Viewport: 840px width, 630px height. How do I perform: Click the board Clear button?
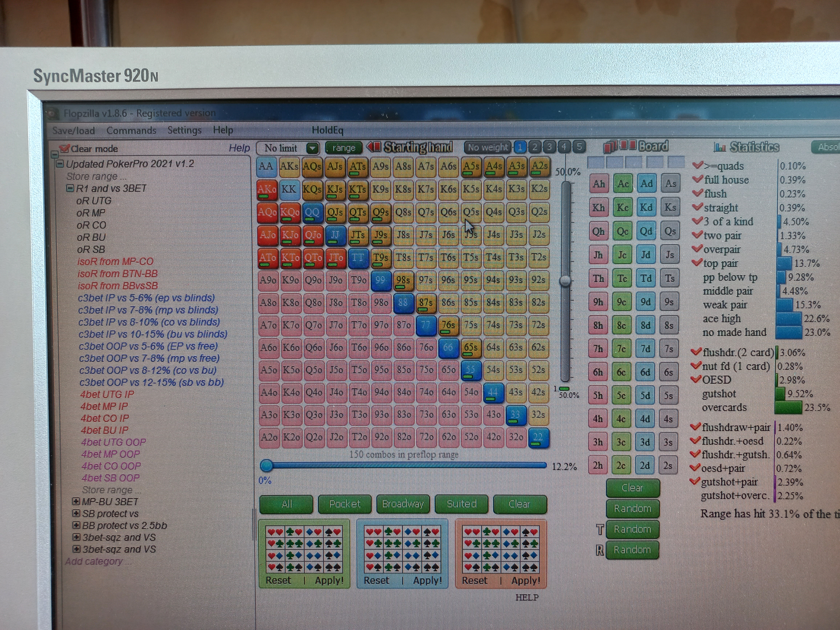(633, 488)
